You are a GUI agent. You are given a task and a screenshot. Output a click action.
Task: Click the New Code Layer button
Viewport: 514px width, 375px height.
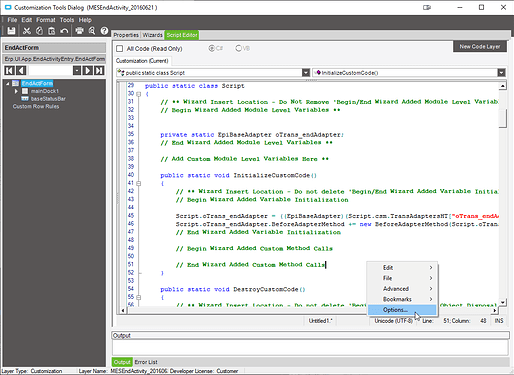pos(480,47)
